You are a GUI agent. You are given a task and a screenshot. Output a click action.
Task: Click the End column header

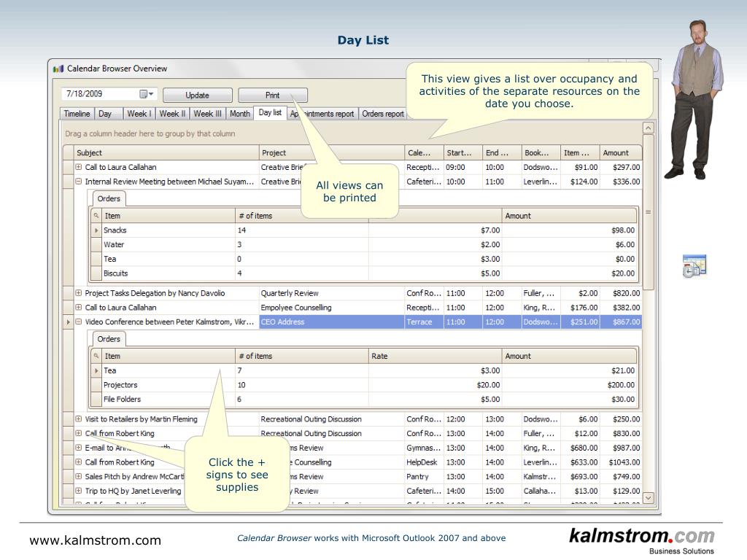pos(502,153)
